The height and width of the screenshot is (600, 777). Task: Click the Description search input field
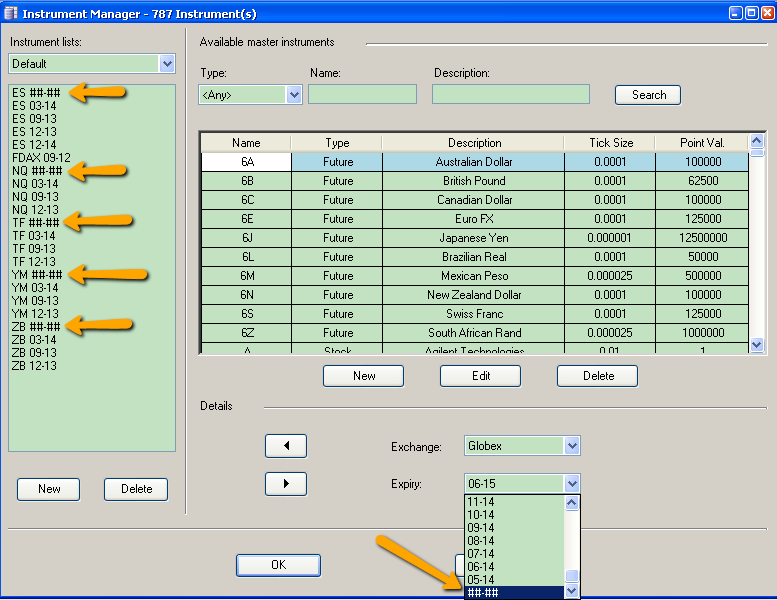(x=511, y=94)
